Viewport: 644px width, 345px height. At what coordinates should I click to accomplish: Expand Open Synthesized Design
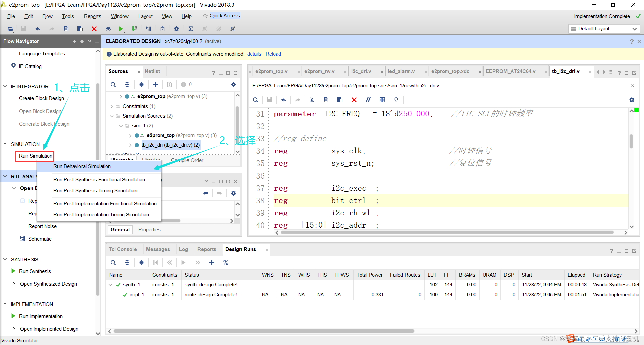(x=14, y=284)
